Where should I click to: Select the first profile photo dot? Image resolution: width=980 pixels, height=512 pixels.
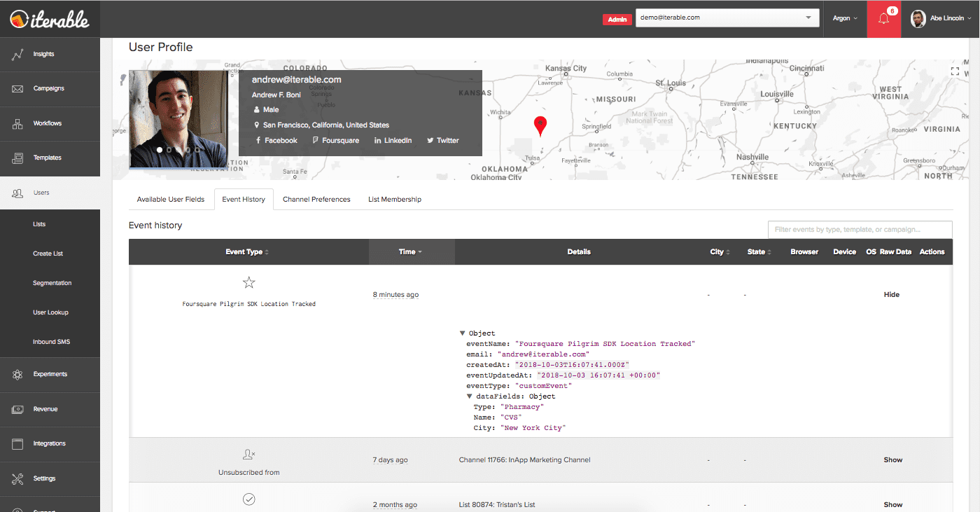pyautogui.click(x=160, y=150)
